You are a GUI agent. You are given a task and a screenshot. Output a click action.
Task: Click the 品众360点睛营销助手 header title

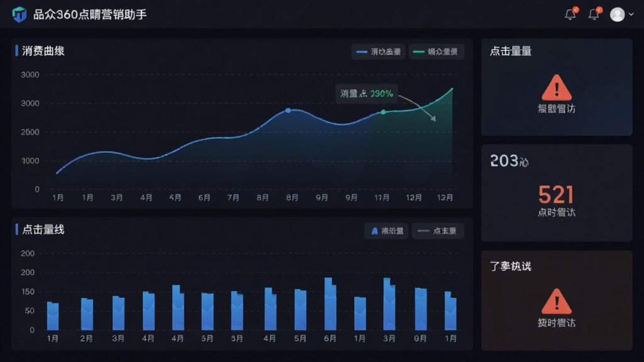[x=90, y=15]
